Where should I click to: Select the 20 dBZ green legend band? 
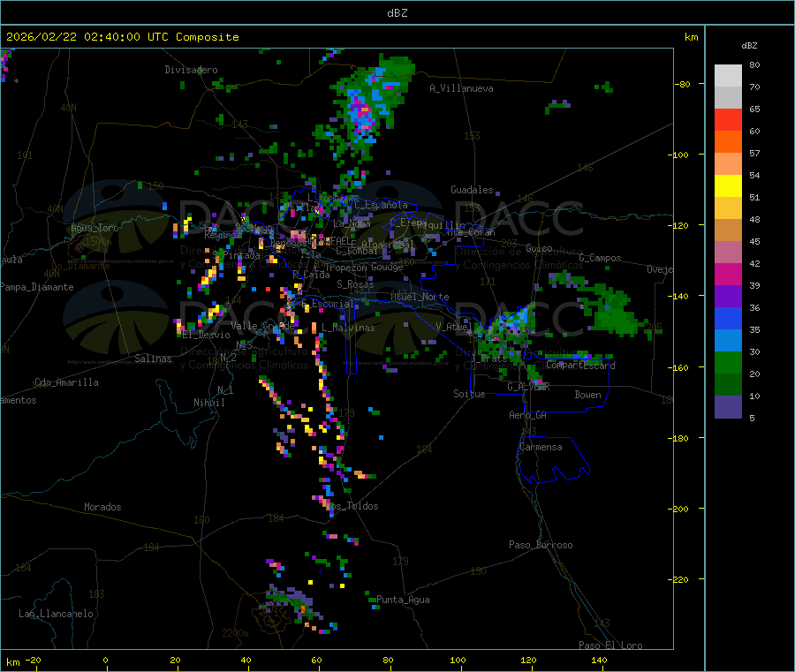pyautogui.click(x=728, y=362)
